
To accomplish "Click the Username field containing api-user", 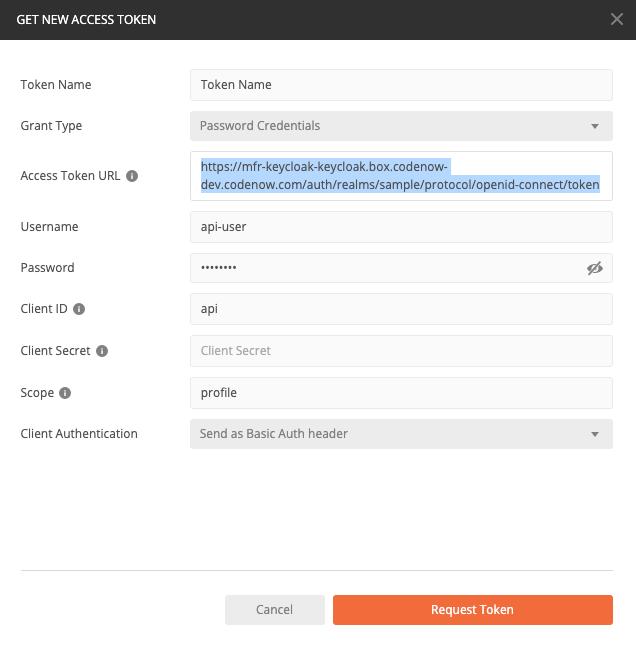I will [x=401, y=227].
